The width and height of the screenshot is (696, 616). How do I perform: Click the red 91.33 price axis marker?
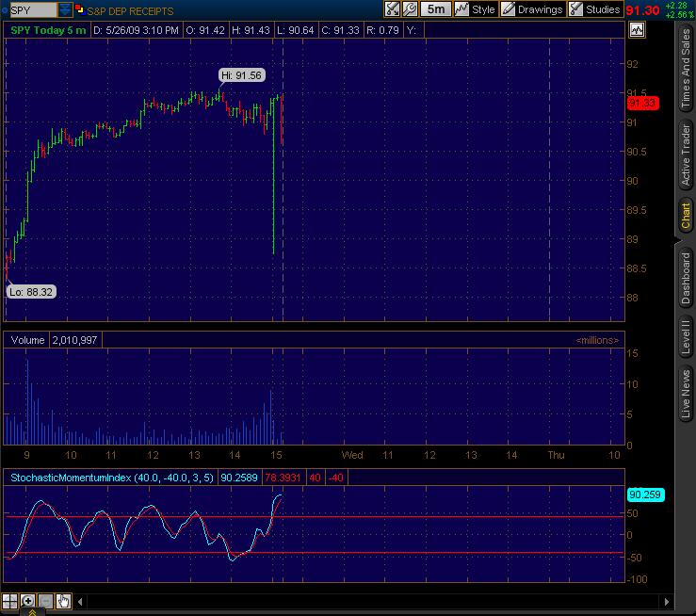[x=642, y=104]
